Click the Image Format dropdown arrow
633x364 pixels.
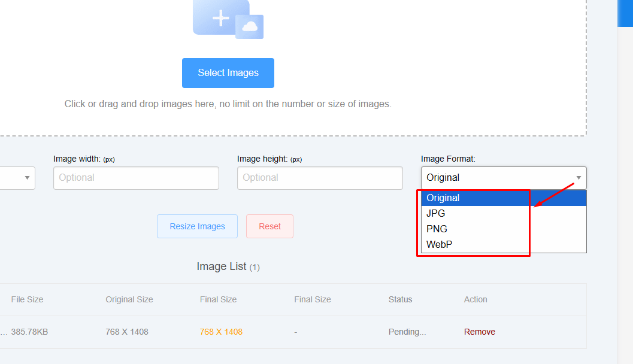click(579, 178)
